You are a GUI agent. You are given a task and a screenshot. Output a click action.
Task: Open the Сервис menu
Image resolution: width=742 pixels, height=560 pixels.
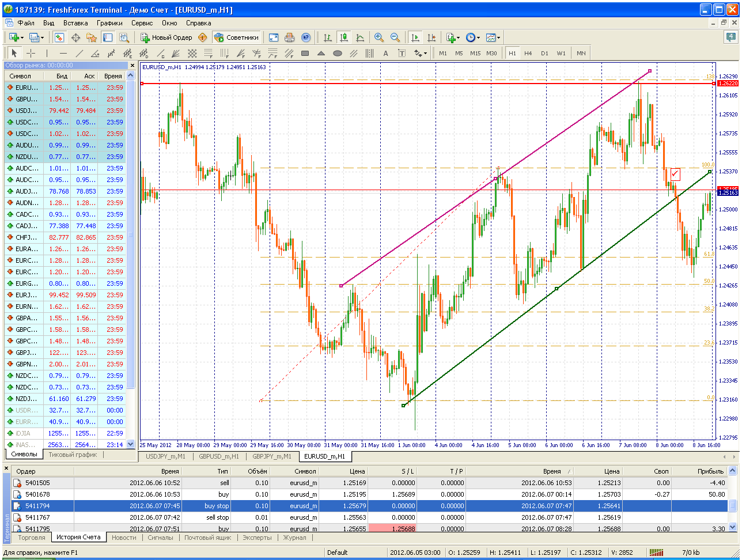coord(142,23)
